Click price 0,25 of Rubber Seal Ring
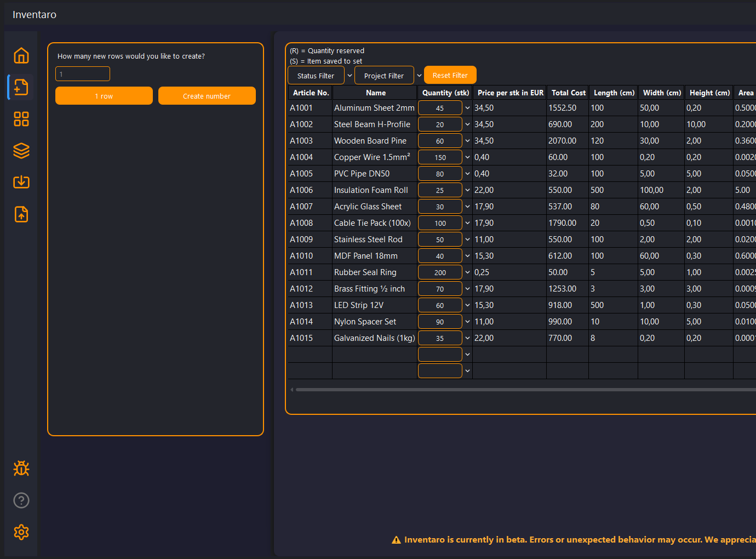This screenshot has width=756, height=559. click(509, 272)
